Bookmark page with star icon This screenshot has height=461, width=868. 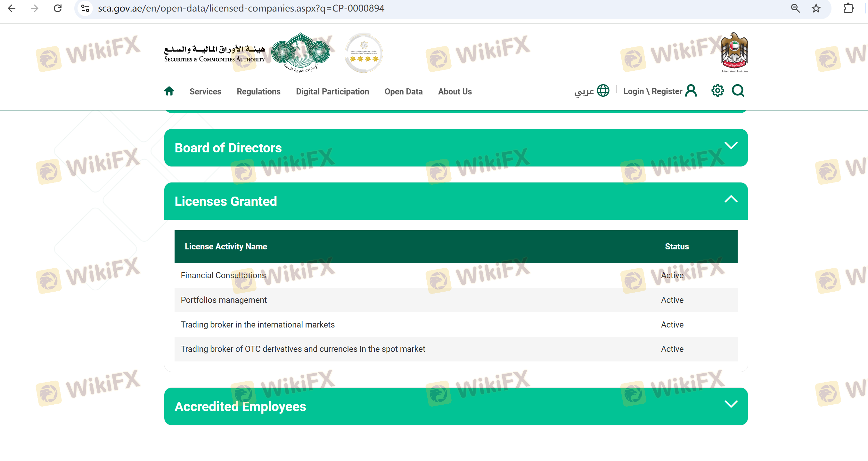click(816, 8)
